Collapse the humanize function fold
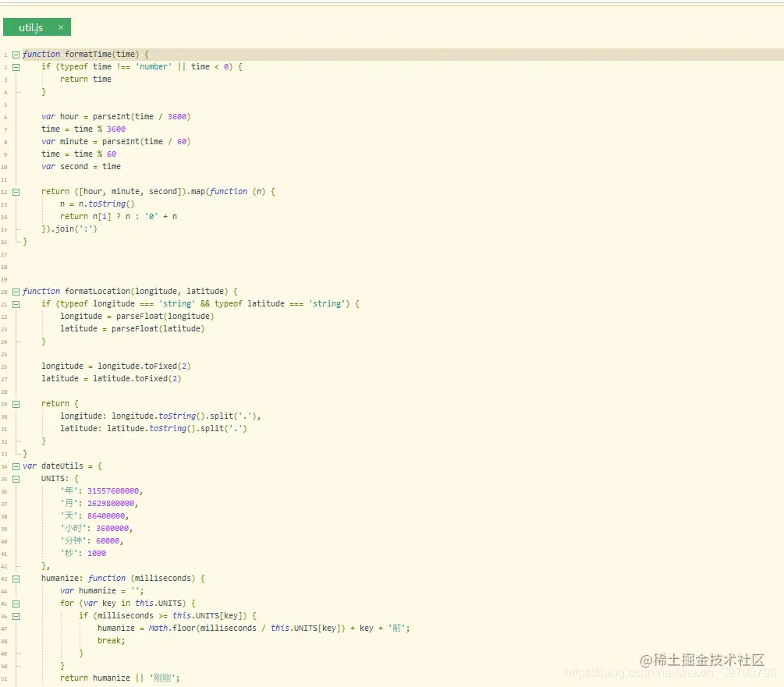 click(16, 579)
